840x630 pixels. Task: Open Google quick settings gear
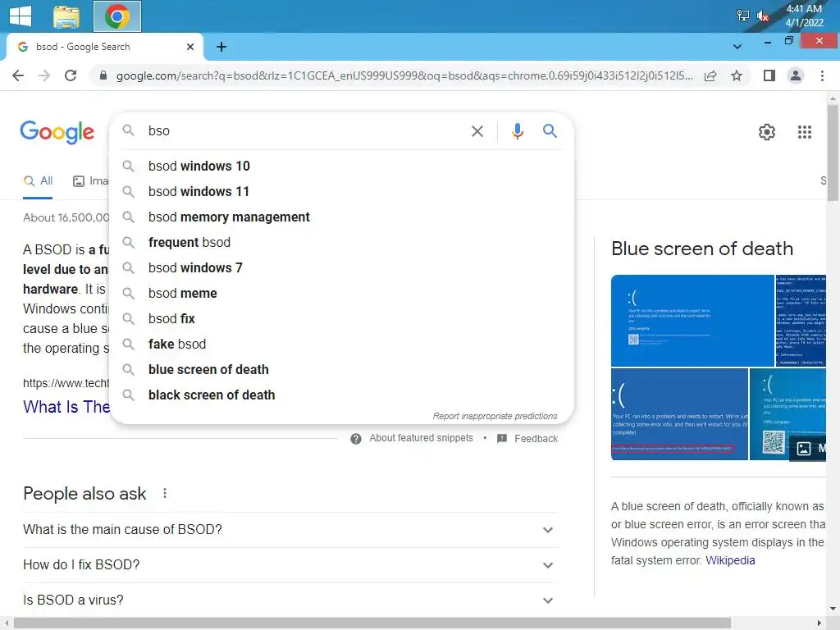tap(767, 132)
